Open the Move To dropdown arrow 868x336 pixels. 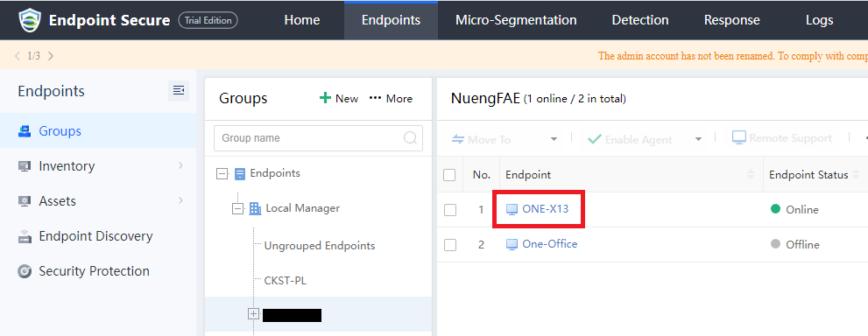[x=554, y=139]
